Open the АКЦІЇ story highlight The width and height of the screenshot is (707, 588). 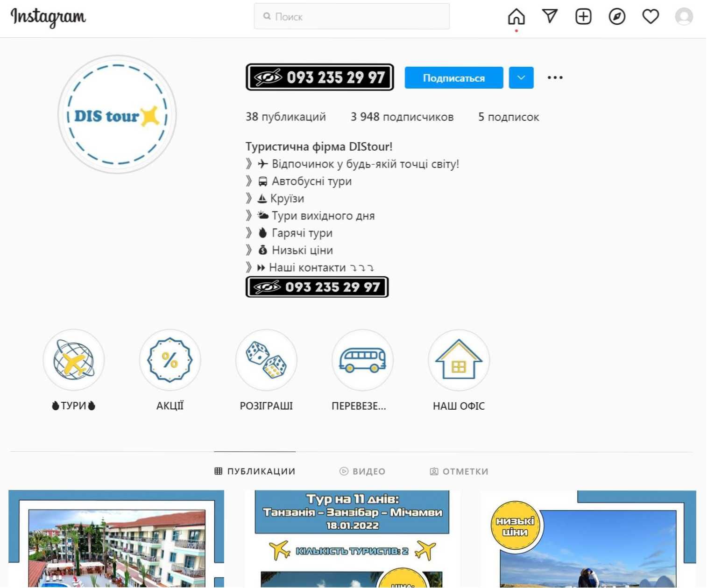[170, 360]
